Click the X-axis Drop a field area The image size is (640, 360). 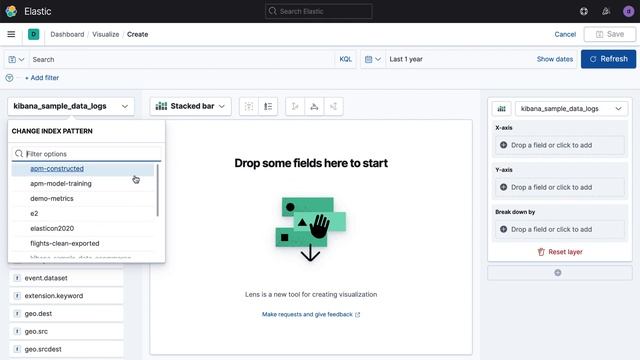(560, 145)
